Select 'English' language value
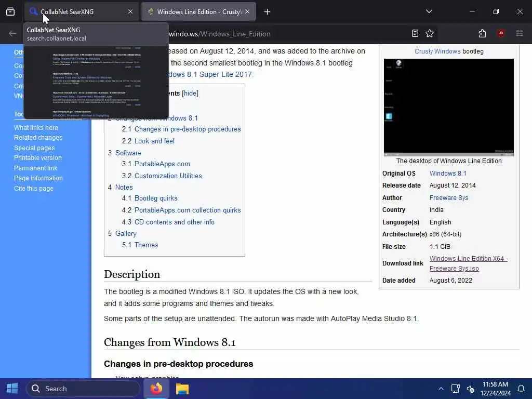The height and width of the screenshot is (399, 532). point(441,222)
